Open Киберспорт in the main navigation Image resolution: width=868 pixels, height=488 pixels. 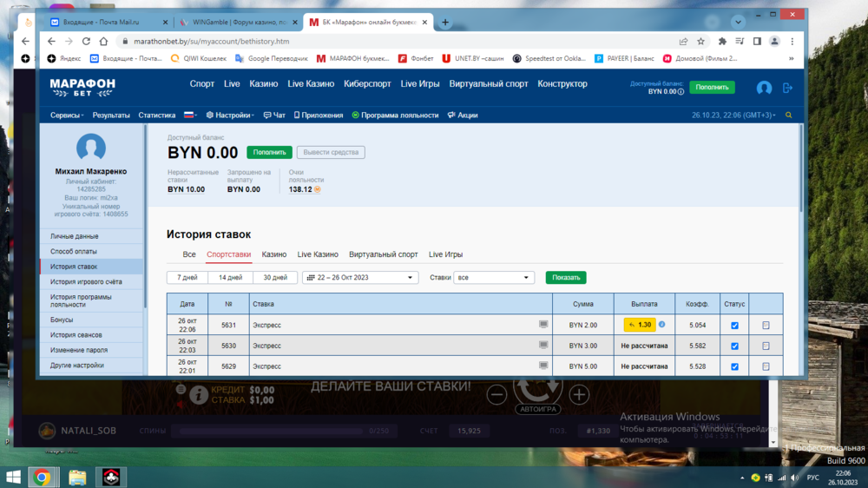[x=367, y=84]
